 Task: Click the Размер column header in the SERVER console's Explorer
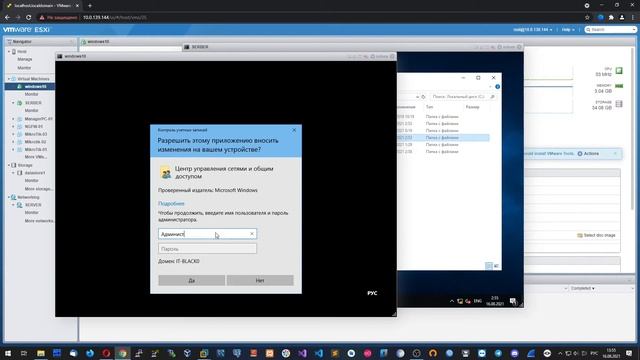(x=472, y=107)
